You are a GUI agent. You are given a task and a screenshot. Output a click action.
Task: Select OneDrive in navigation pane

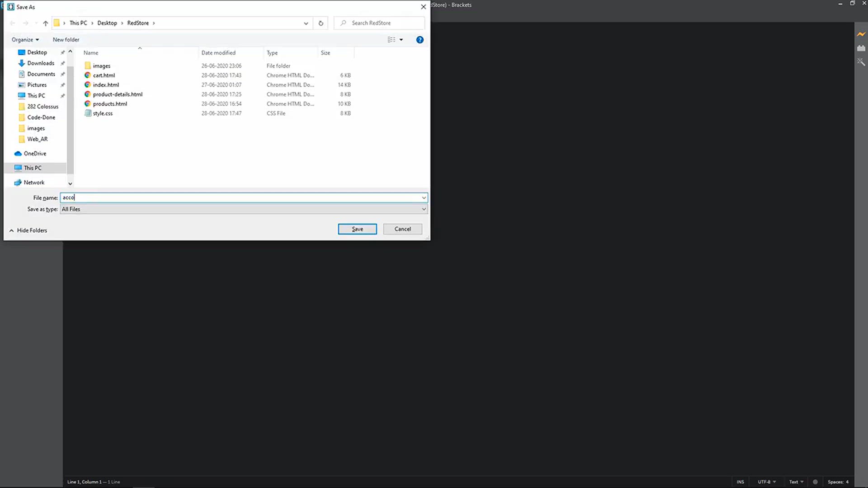coord(35,154)
